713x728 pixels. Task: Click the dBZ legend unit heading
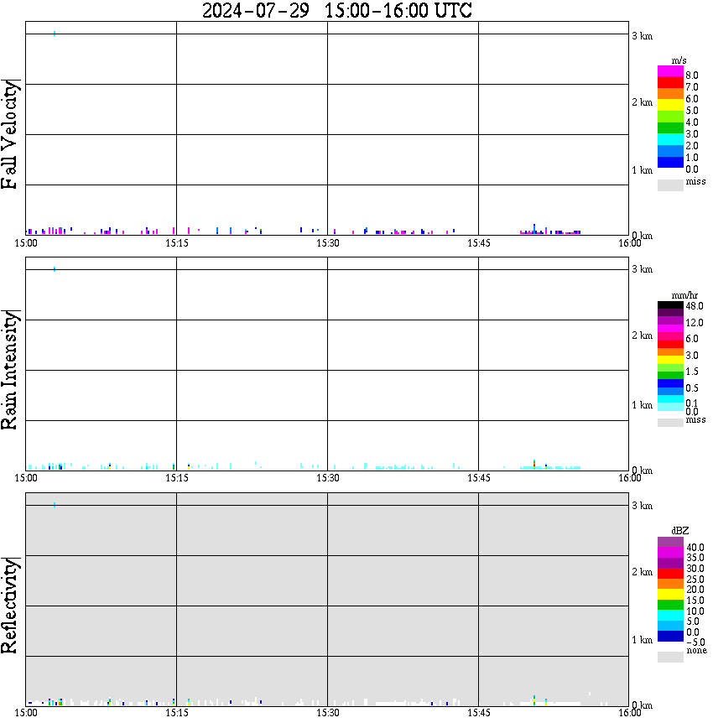pos(679,531)
